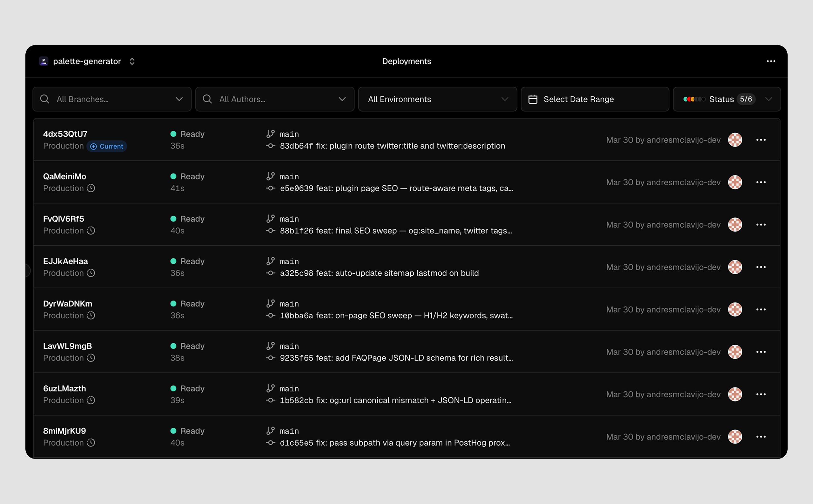This screenshot has height=504, width=813.
Task: Click the calendar icon in Select Date Range
Action: [533, 99]
